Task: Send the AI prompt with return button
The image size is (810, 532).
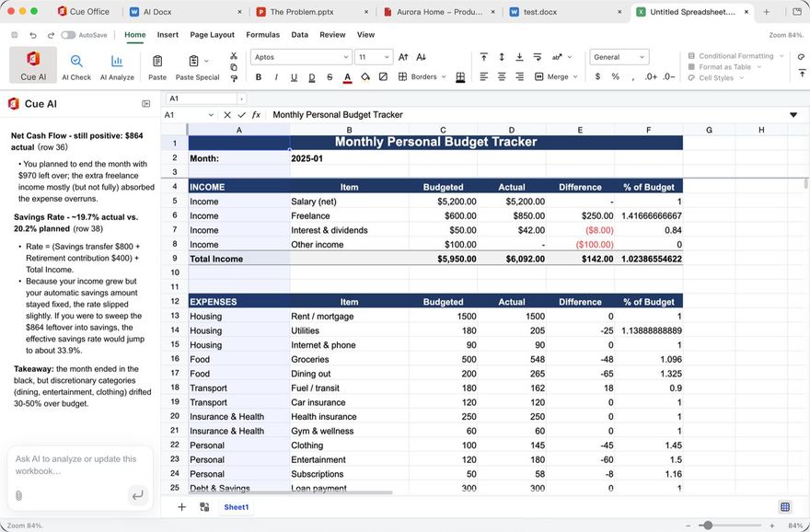Action: [x=137, y=496]
